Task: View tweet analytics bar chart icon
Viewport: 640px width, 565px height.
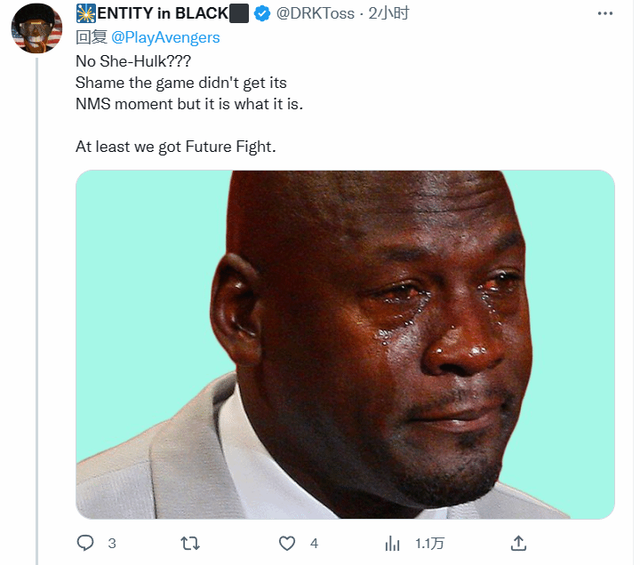Action: pyautogui.click(x=392, y=543)
